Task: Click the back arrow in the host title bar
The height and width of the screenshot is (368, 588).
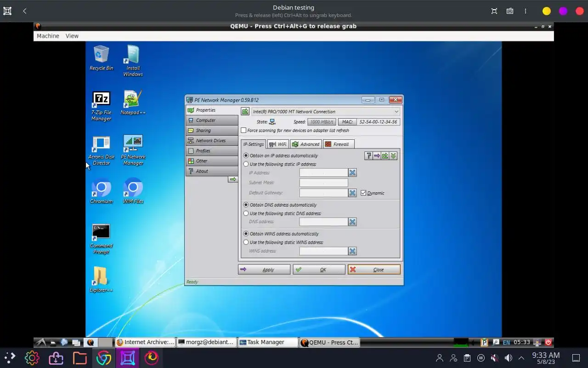Action: click(25, 11)
